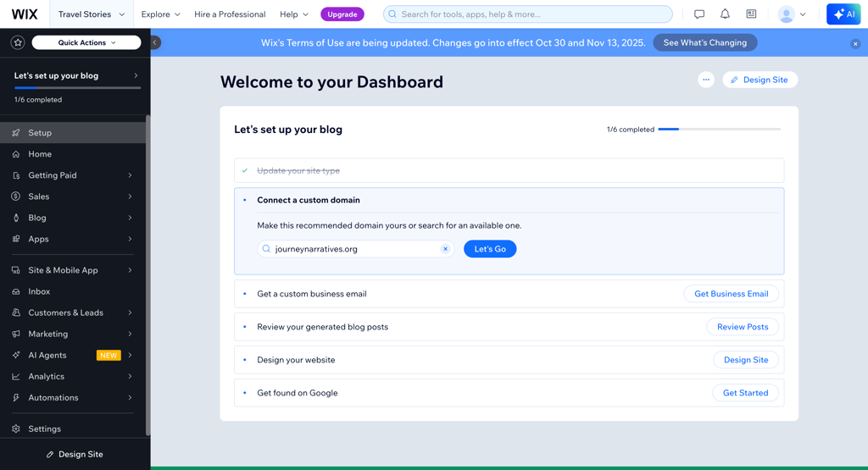This screenshot has width=868, height=470.
Task: Click the top Design Site button
Action: point(759,80)
